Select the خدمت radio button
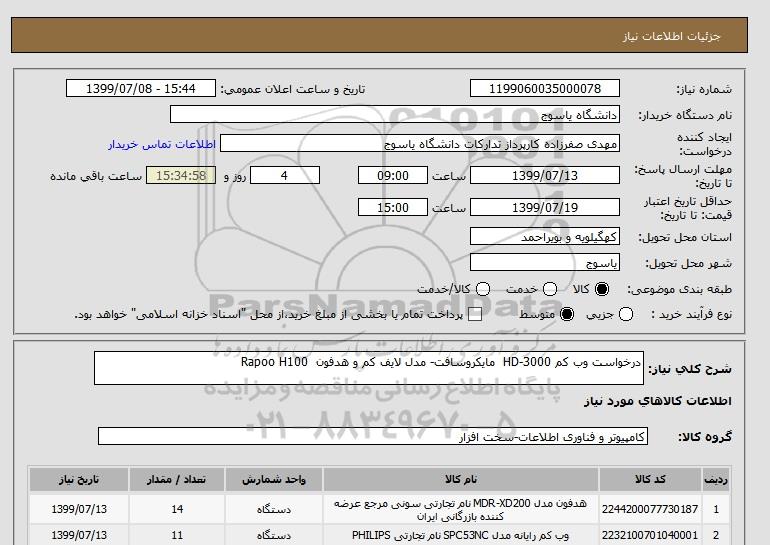 click(x=550, y=289)
